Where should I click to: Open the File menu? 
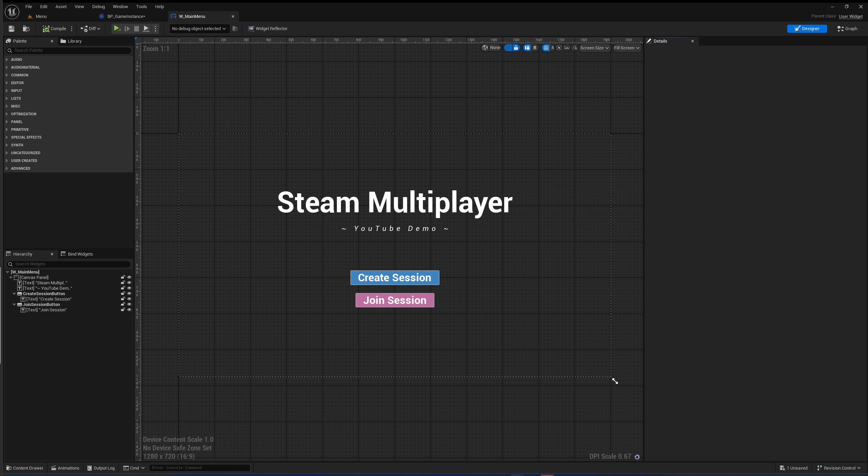(29, 6)
